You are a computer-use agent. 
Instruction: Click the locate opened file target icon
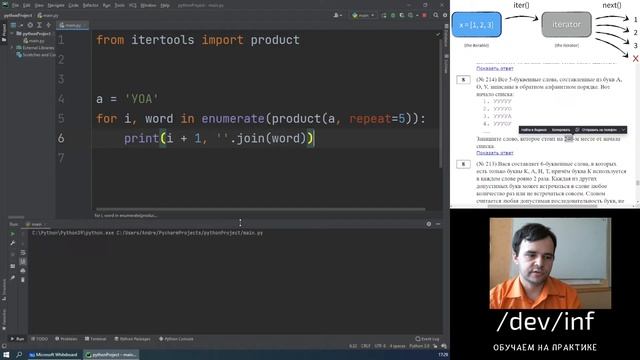30,25
